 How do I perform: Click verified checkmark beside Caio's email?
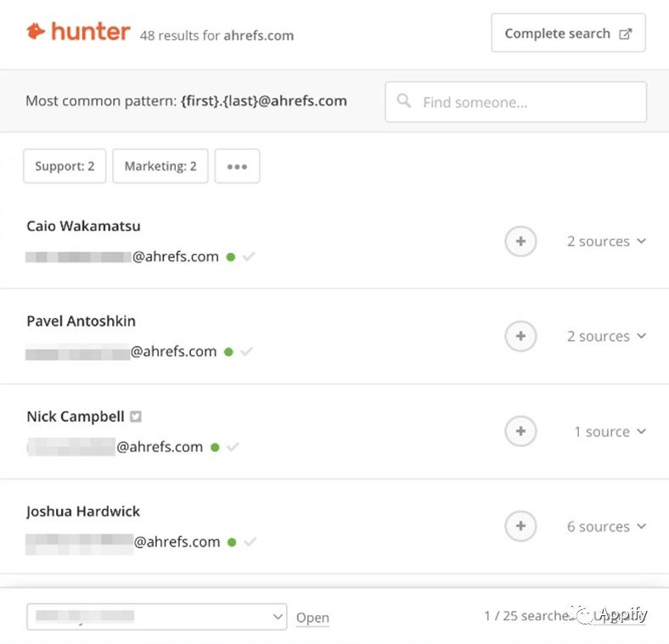pyautogui.click(x=249, y=256)
